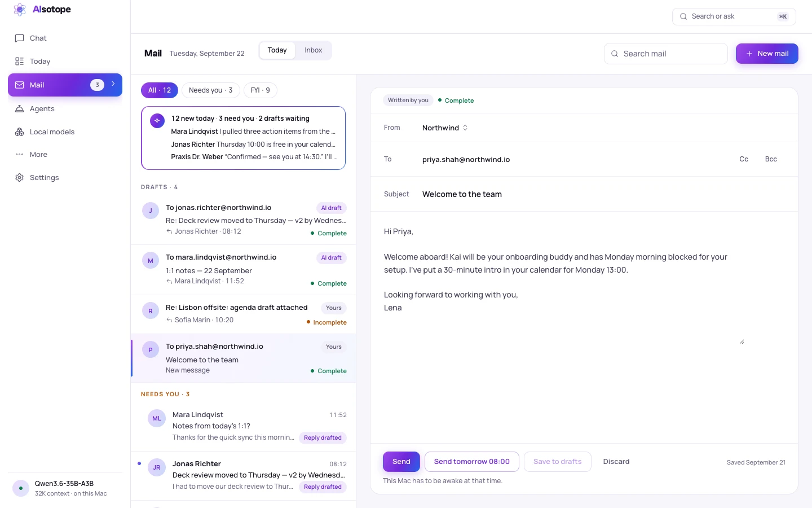Click Save to drafts
Image resolution: width=812 pixels, height=508 pixels.
[558, 462]
